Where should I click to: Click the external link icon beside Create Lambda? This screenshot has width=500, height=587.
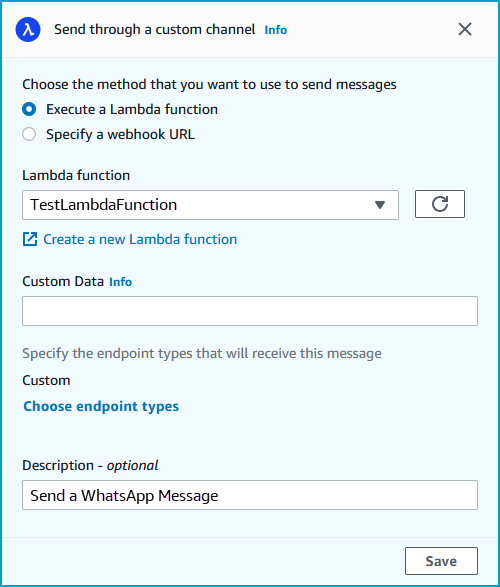point(30,239)
